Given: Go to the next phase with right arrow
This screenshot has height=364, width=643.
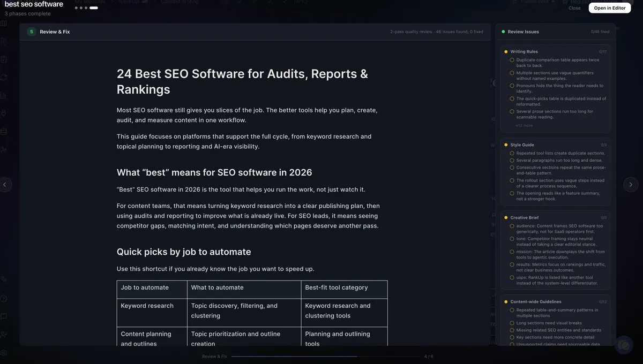Looking at the screenshot, I should point(631,184).
